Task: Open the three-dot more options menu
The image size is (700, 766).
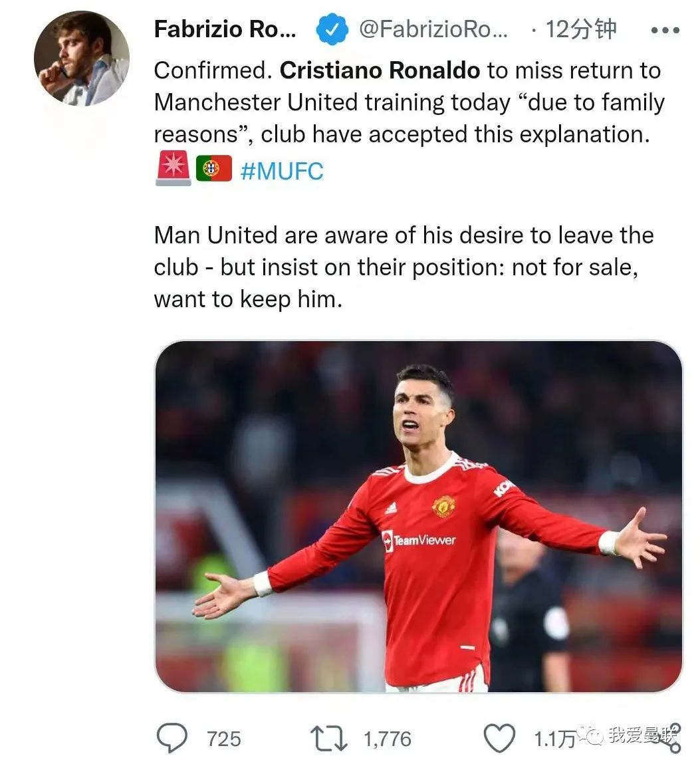Action: pos(665,31)
